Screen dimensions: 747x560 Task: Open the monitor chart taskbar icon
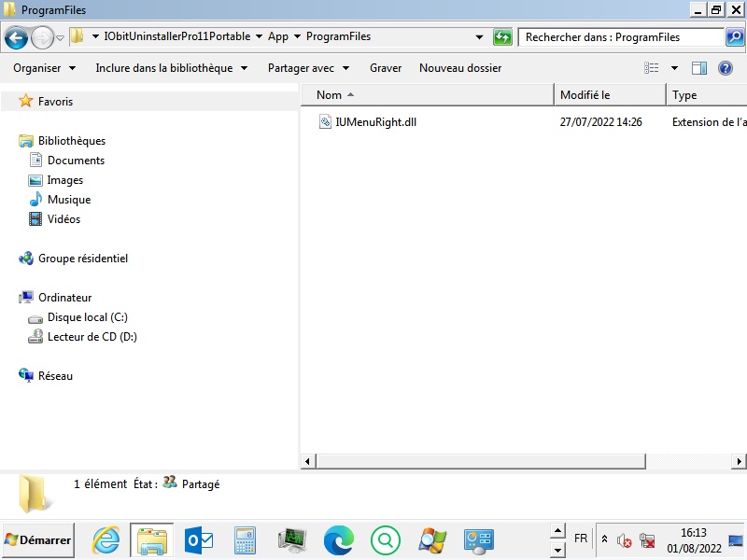(291, 540)
